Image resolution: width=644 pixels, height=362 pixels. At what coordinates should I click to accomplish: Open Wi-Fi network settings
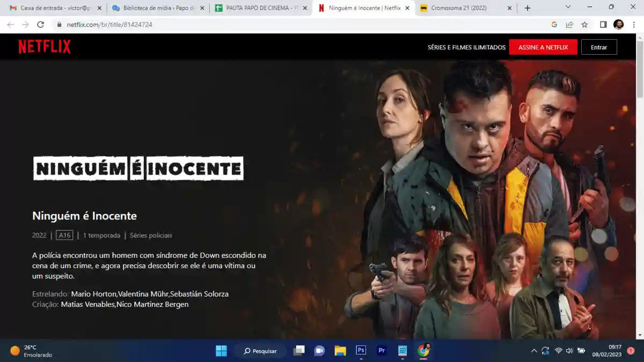(558, 351)
